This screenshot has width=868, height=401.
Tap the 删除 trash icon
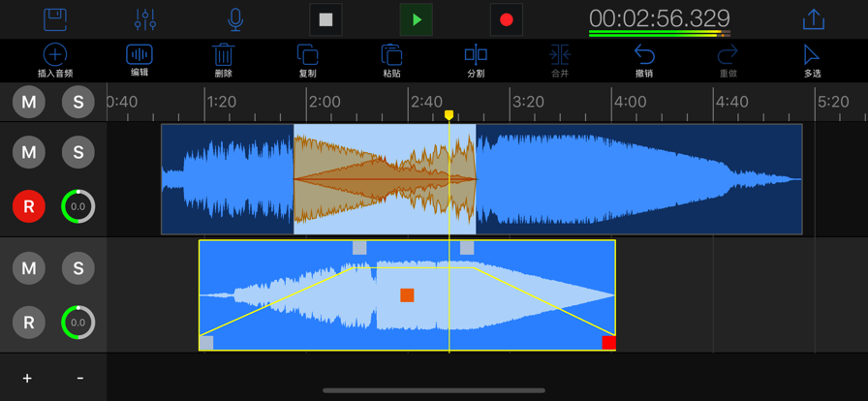224,60
